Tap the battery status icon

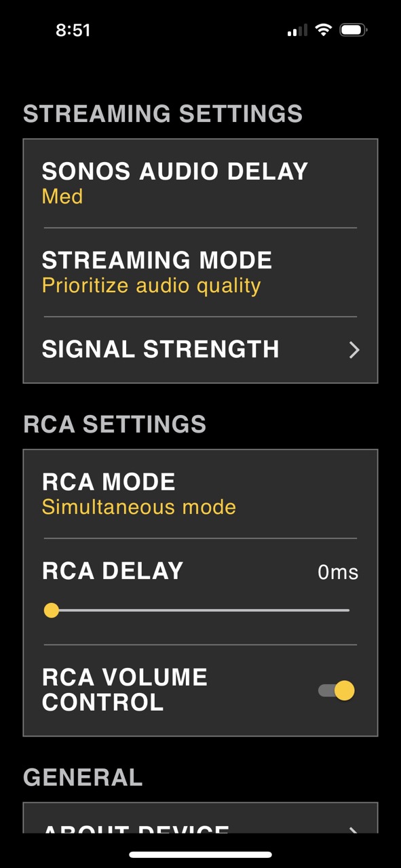tap(354, 30)
